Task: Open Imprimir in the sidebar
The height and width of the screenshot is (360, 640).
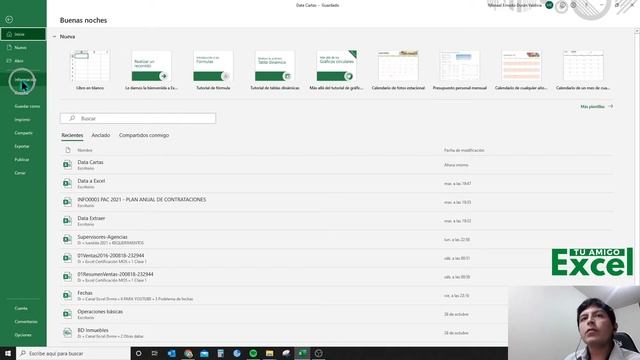Action: coord(22,120)
